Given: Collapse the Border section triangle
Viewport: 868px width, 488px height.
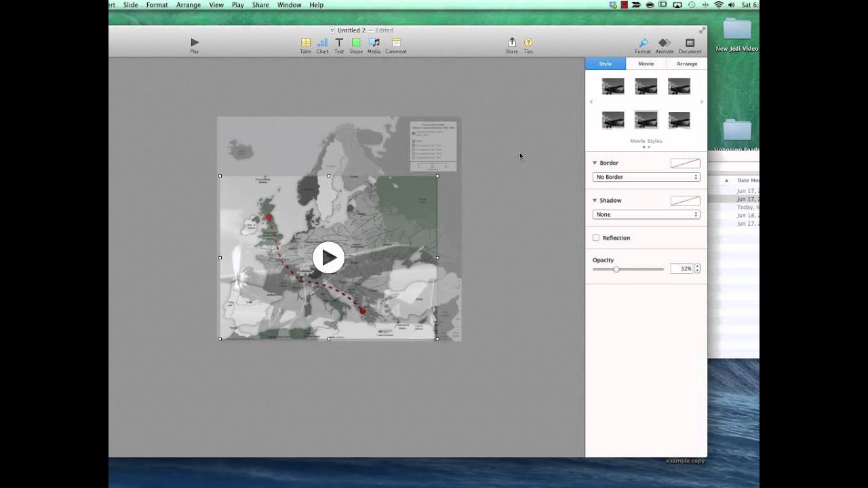Looking at the screenshot, I should pyautogui.click(x=595, y=163).
